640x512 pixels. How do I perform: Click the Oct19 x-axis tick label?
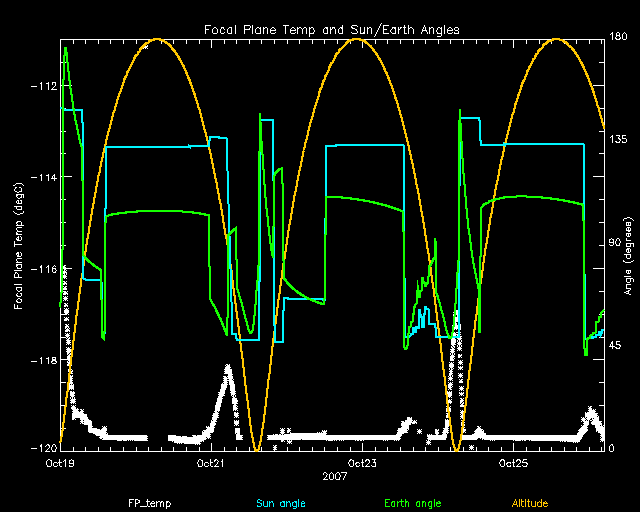(61, 464)
